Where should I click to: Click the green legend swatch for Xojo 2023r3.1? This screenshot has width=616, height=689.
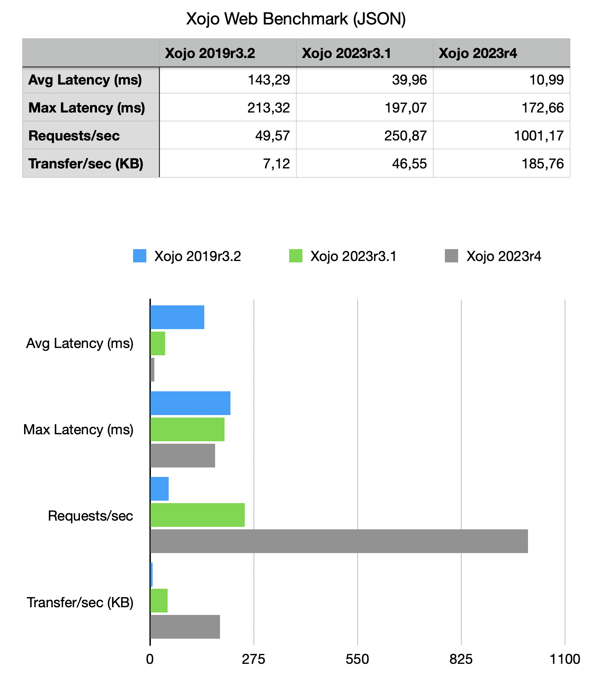coord(296,256)
